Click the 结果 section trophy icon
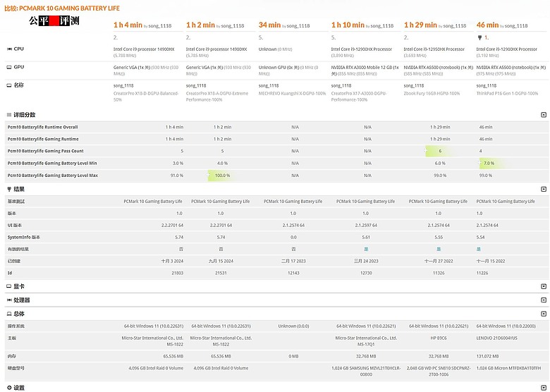 [9, 190]
